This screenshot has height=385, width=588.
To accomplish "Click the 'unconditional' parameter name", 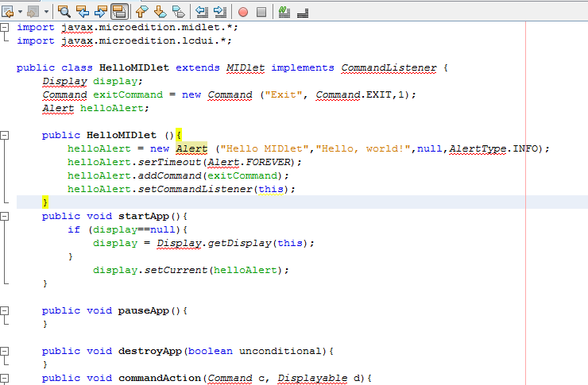I will [x=280, y=351].
